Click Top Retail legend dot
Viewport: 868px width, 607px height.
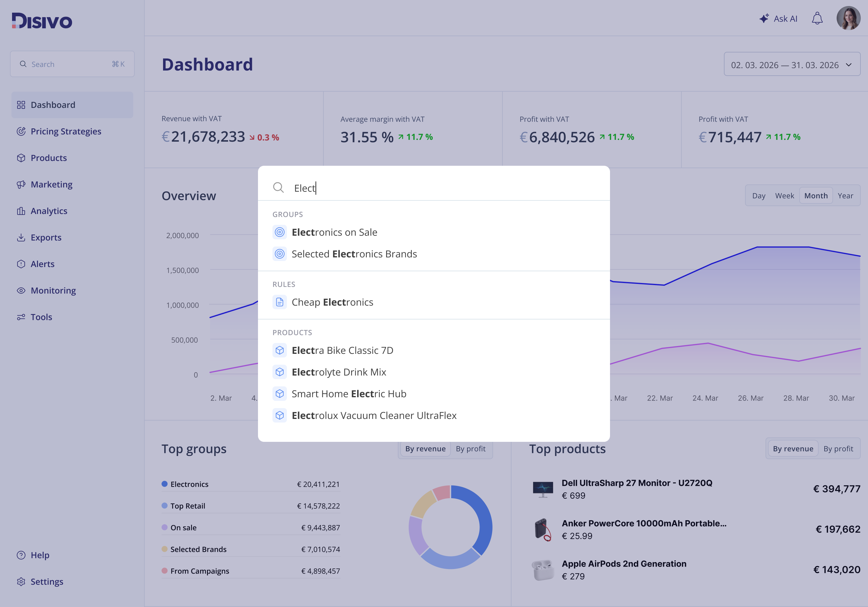tap(165, 505)
